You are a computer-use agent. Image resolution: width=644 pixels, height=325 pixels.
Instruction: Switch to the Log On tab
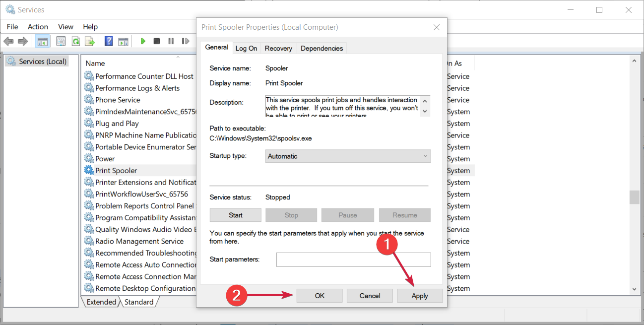[247, 48]
